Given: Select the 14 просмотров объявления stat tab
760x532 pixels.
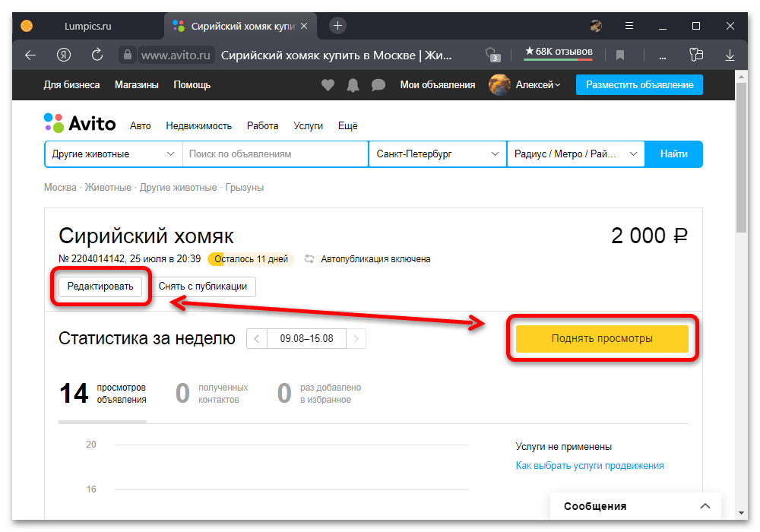Looking at the screenshot, I should coord(103,394).
